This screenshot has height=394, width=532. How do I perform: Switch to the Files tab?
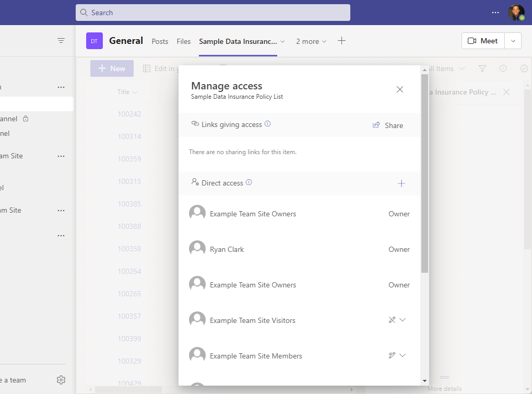(184, 41)
